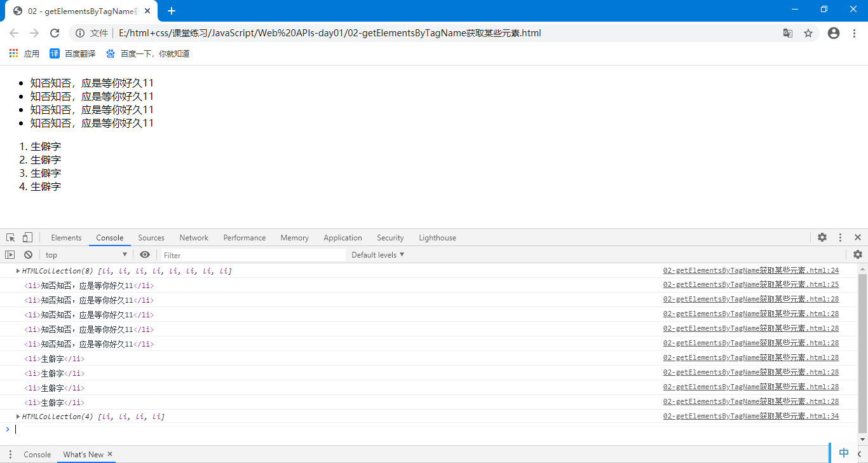Screen dimensions: 868x463
Task: Activate the DevTools inspect element picker
Action: [x=11, y=237]
